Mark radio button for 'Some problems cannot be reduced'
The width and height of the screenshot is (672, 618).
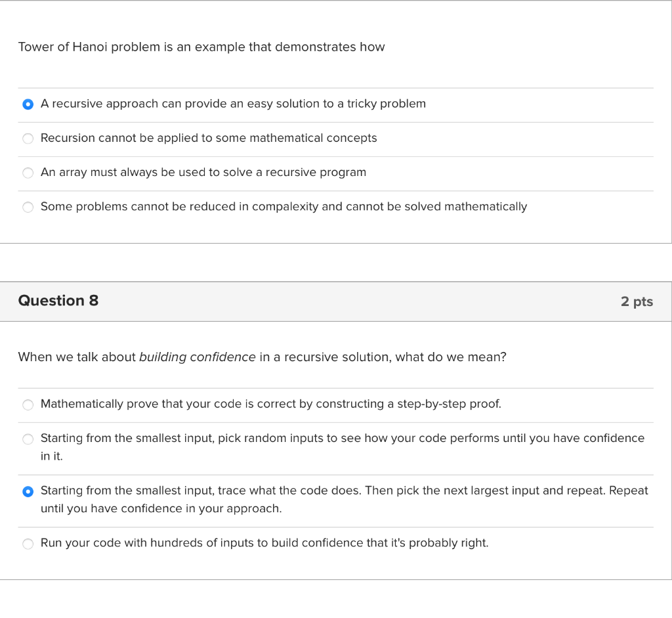pyautogui.click(x=28, y=208)
